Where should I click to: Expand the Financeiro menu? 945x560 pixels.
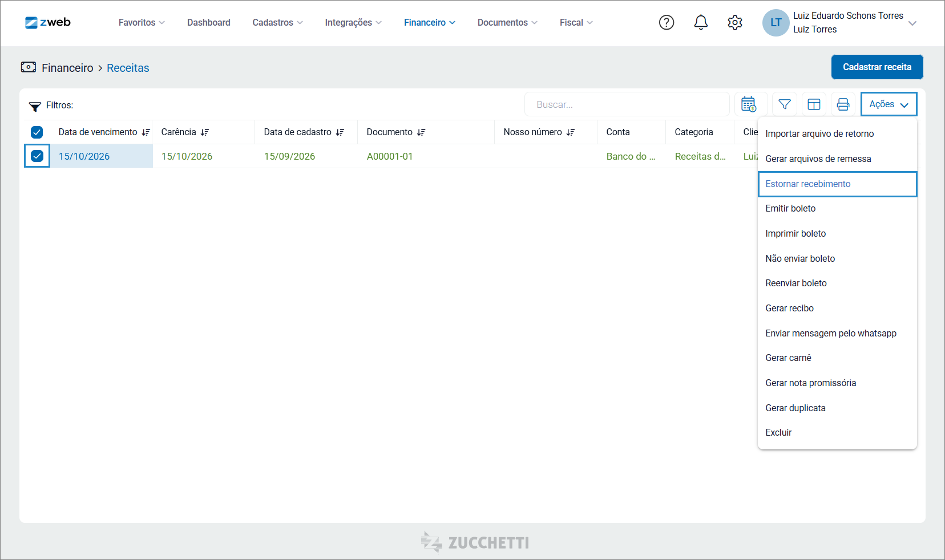click(430, 22)
